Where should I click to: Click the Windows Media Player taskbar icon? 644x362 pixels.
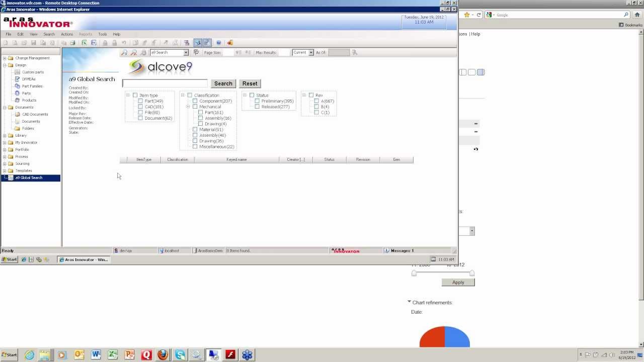62,355
